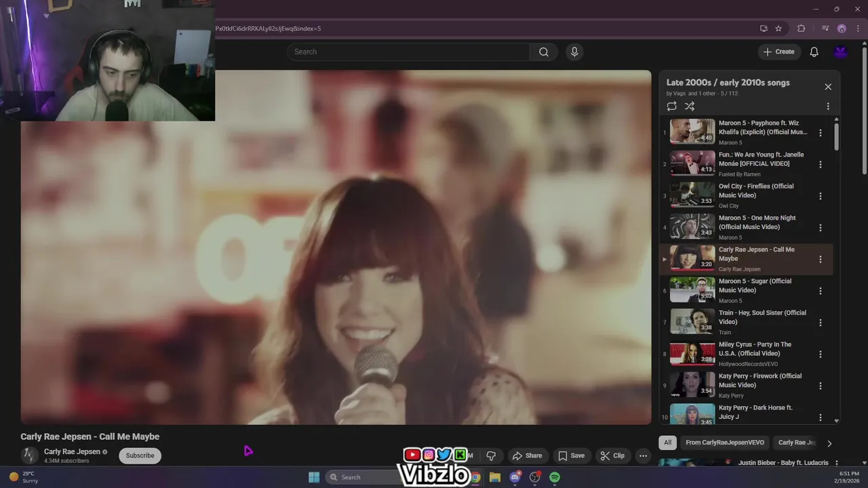
Task: Open the browser media control icon
Action: click(x=825, y=28)
